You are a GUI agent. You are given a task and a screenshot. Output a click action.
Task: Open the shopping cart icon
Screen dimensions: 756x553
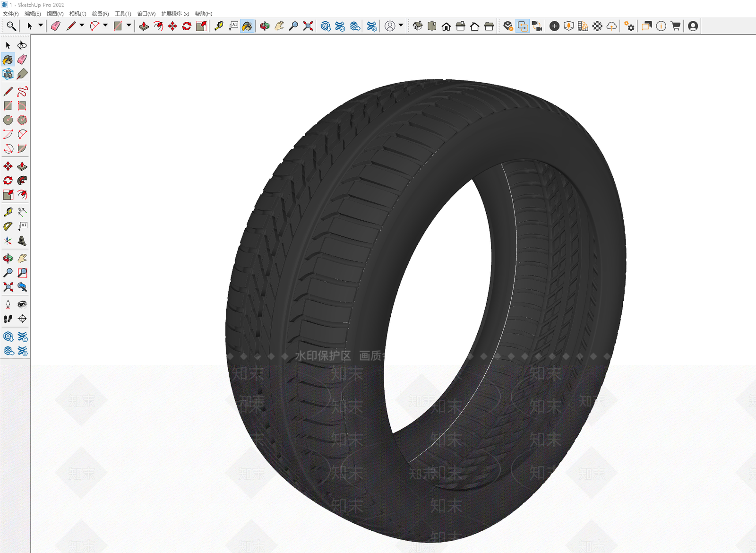pos(676,26)
